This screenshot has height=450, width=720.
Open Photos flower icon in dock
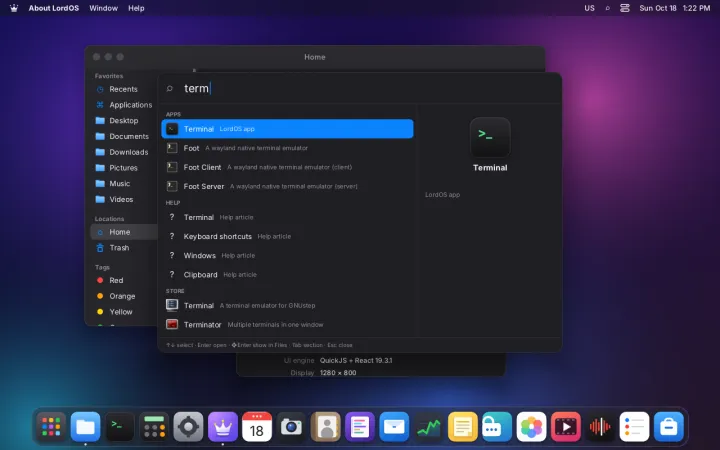coord(531,427)
